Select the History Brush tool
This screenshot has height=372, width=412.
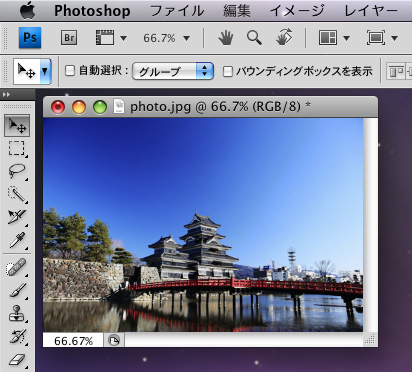(x=17, y=337)
